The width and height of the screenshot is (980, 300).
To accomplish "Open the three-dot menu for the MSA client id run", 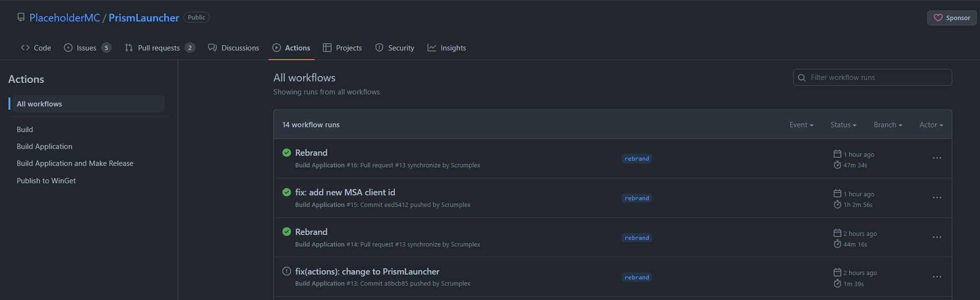I will click(x=937, y=198).
